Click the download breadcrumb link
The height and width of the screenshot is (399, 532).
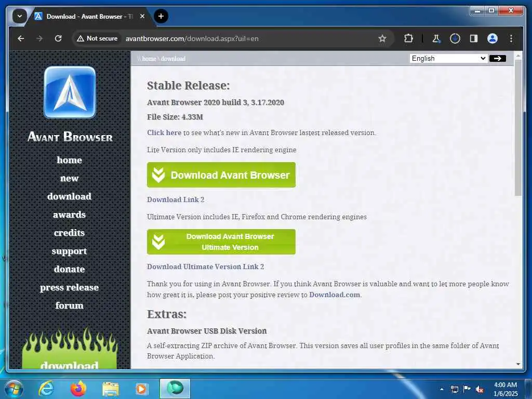(x=173, y=59)
